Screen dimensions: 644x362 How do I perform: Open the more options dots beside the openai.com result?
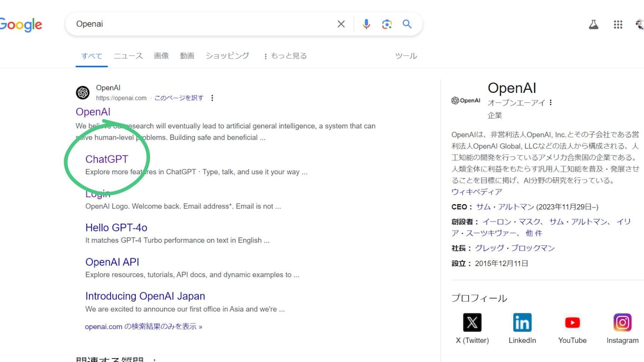coord(212,98)
